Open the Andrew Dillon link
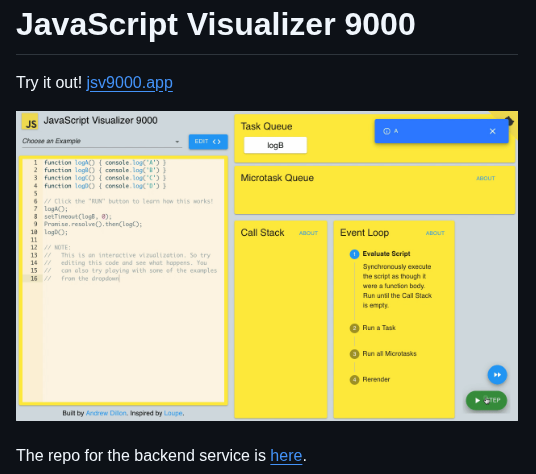This screenshot has width=536, height=474. pos(106,413)
